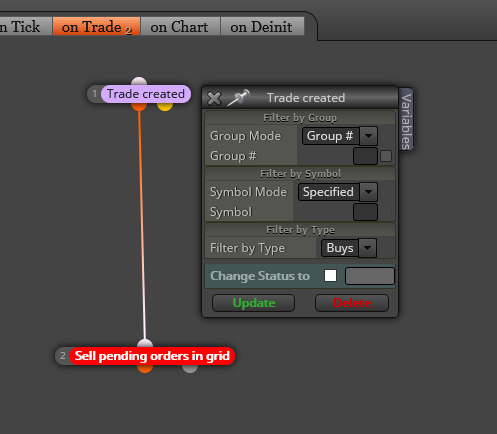
Task: Open the Variables side tab
Action: (406, 120)
